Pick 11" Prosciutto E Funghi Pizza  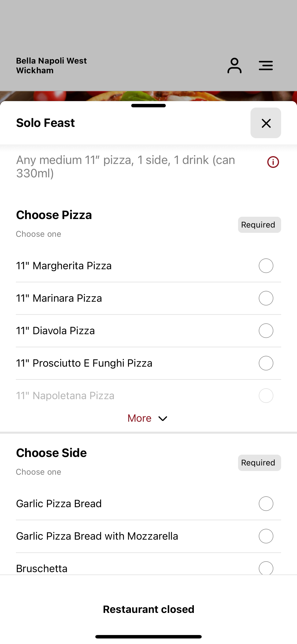148,363
